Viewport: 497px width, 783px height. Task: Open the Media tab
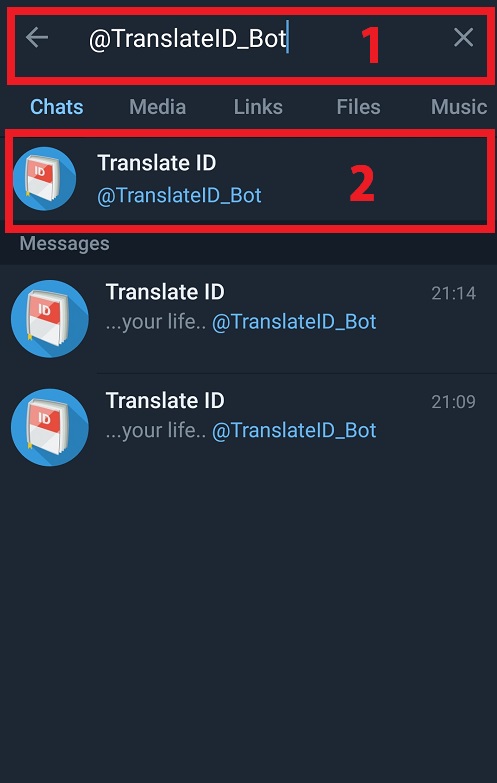(x=157, y=107)
